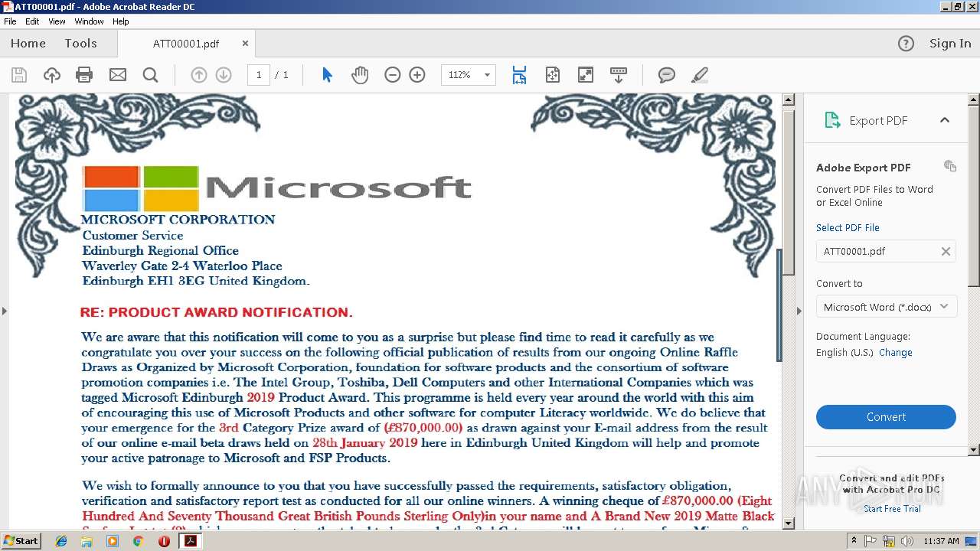This screenshot has height=551, width=980.
Task: Go to next page arrow
Action: coord(224,75)
